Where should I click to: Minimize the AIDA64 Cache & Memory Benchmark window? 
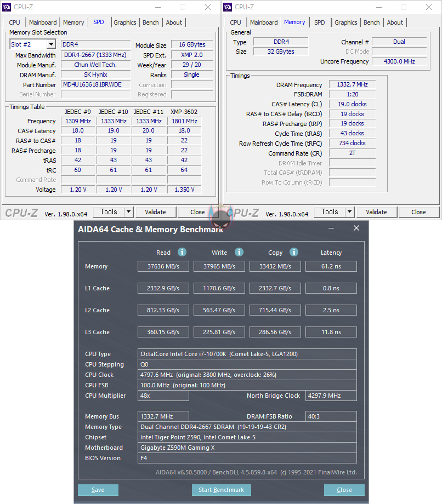click(x=331, y=228)
